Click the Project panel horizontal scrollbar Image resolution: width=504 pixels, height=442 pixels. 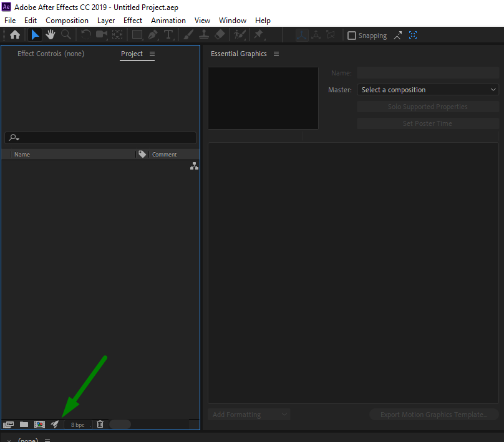point(120,425)
